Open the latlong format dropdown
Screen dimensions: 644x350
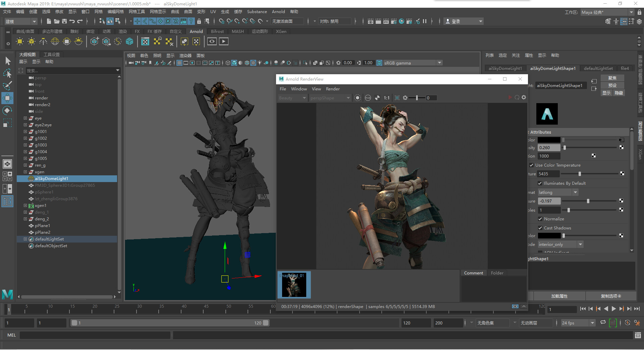point(558,192)
